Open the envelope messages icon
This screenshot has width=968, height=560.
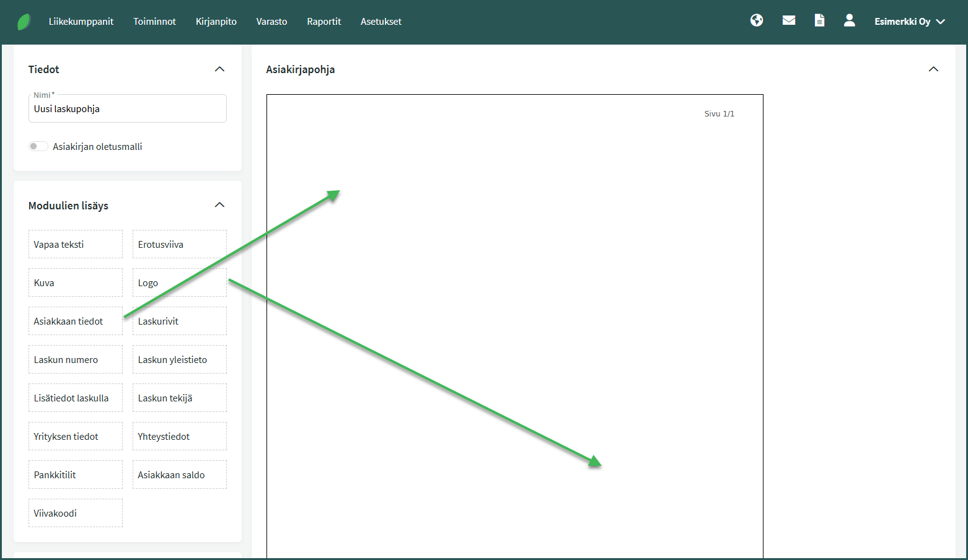pyautogui.click(x=788, y=20)
